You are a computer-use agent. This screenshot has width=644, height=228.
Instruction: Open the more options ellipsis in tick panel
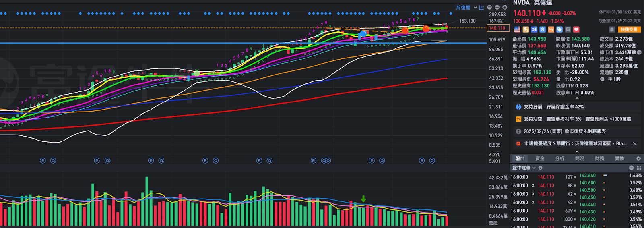pos(632,168)
